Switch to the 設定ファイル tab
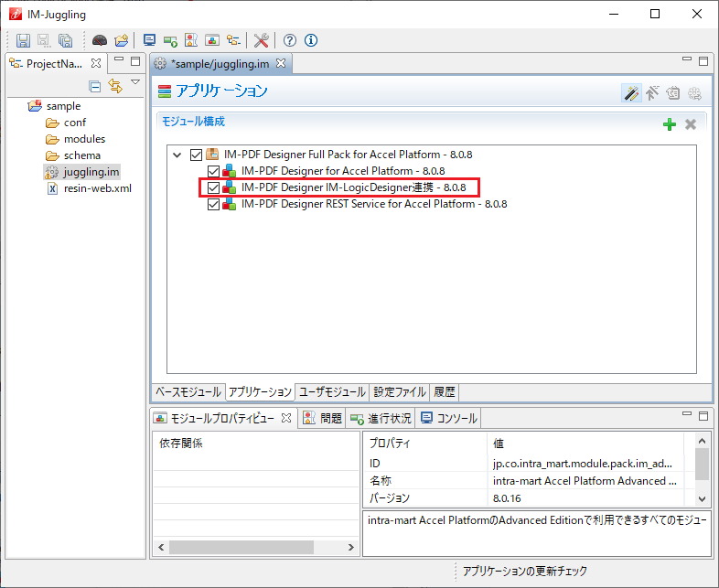Screen dimensions: 719x588 400,392
